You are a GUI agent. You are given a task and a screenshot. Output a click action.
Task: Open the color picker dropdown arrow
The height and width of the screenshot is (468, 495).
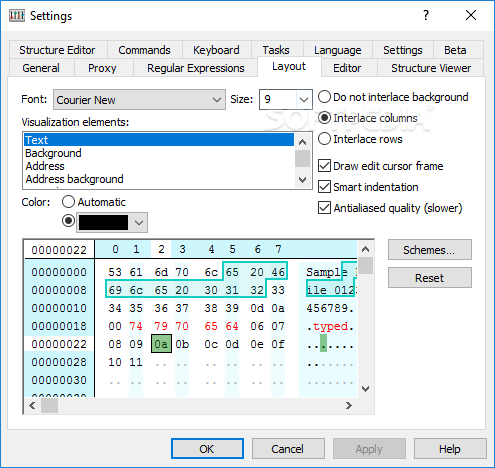click(x=139, y=222)
